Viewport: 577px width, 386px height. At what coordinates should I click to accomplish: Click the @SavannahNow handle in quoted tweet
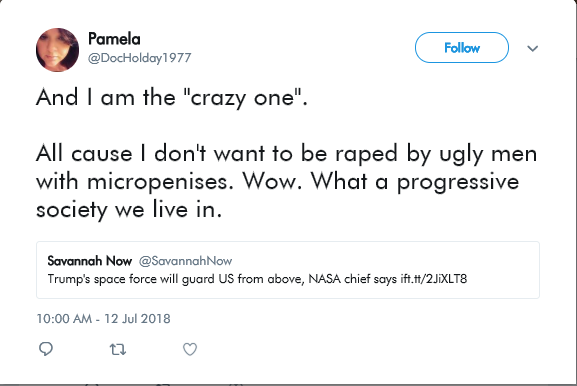185,261
